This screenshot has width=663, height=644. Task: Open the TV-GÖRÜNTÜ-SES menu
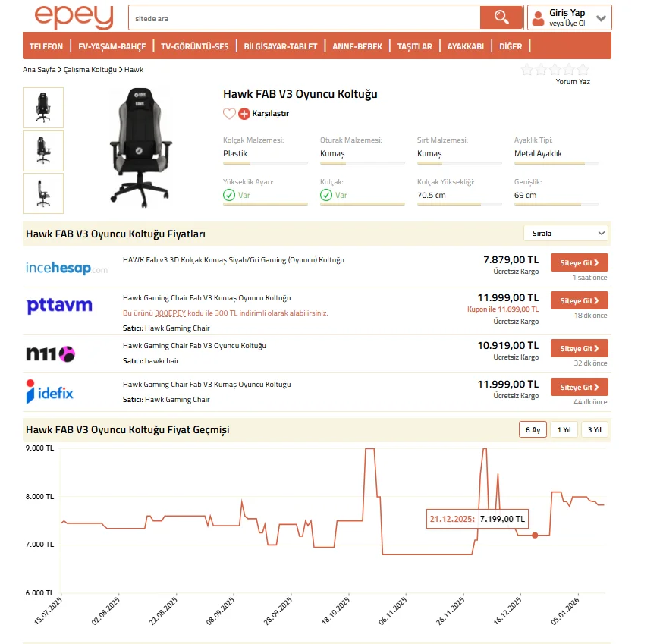(x=194, y=46)
